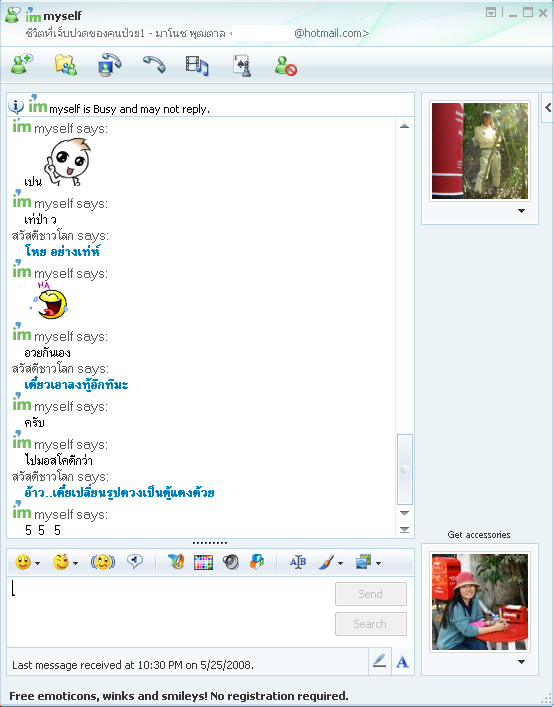Call contact using the phone handset icon
Viewport: 554px width, 707px height.
(x=154, y=65)
